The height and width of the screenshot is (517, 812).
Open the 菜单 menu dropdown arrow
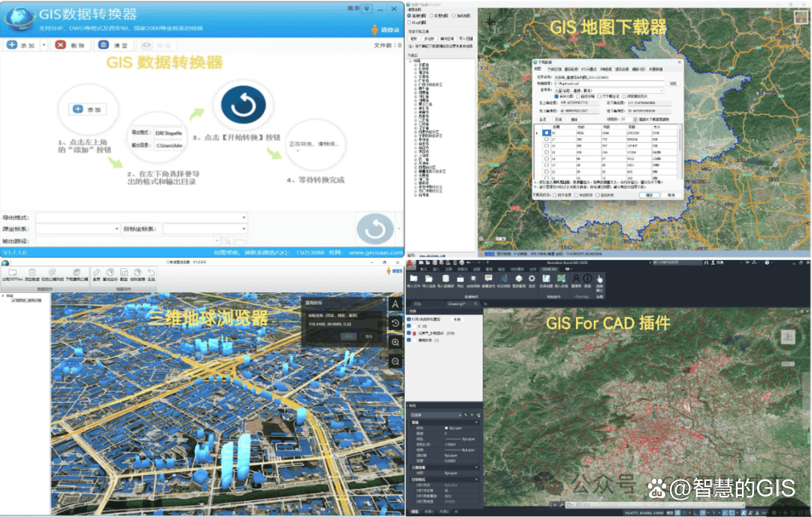point(367,8)
